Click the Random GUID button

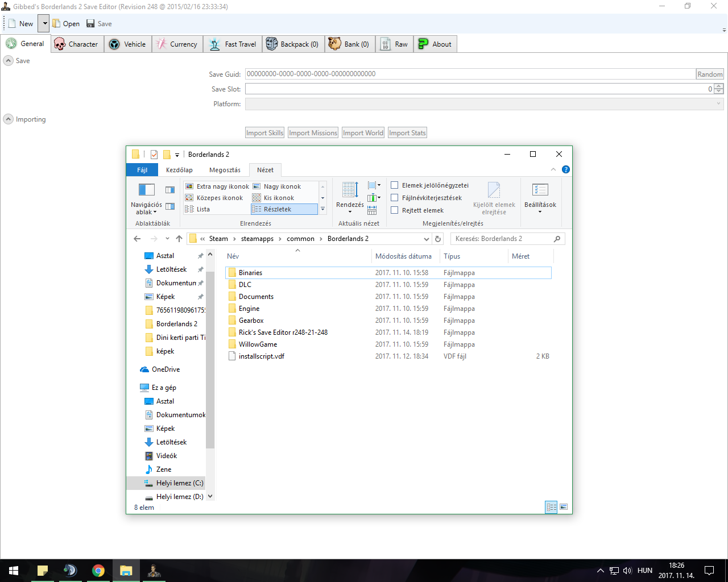(710, 74)
